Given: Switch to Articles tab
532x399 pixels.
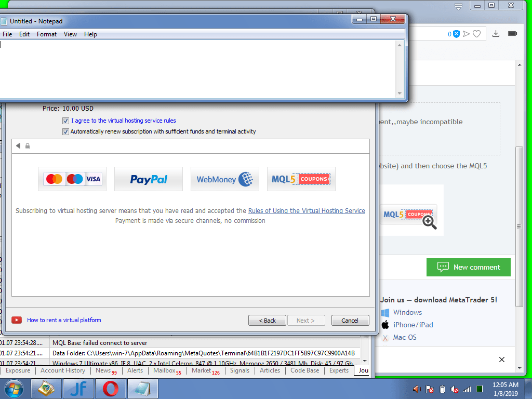Looking at the screenshot, I should 270,370.
